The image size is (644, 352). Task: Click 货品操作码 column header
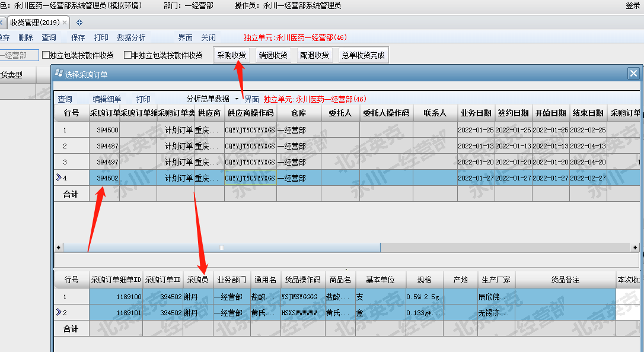(303, 280)
